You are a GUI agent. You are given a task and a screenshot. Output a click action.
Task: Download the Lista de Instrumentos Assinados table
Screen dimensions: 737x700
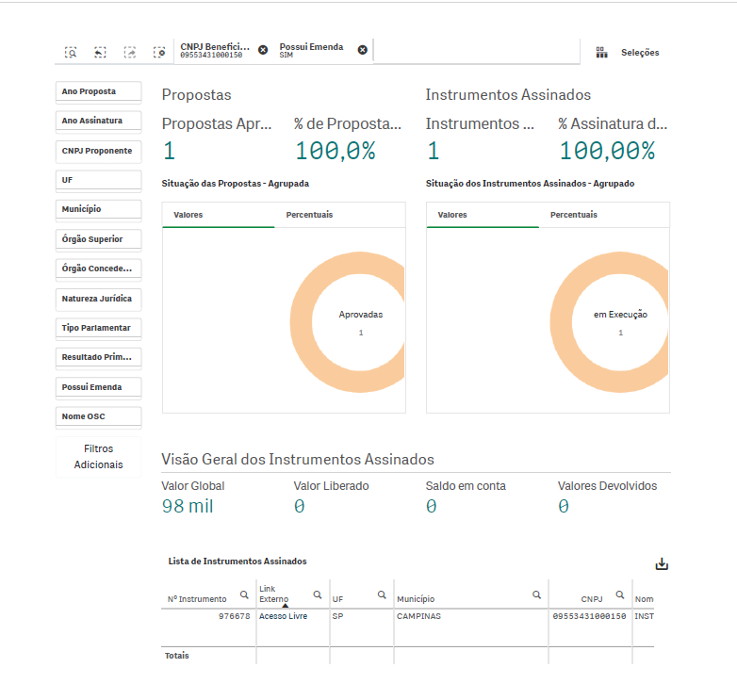(x=662, y=563)
